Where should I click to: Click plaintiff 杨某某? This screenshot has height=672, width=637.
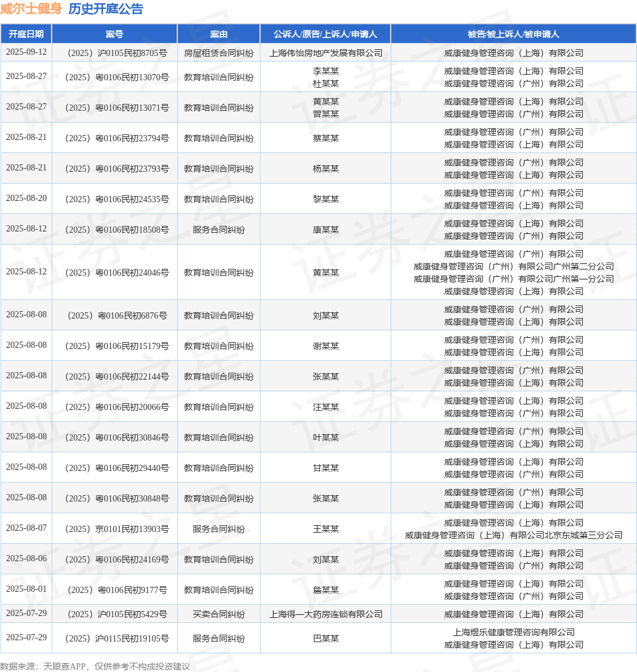tap(325, 169)
